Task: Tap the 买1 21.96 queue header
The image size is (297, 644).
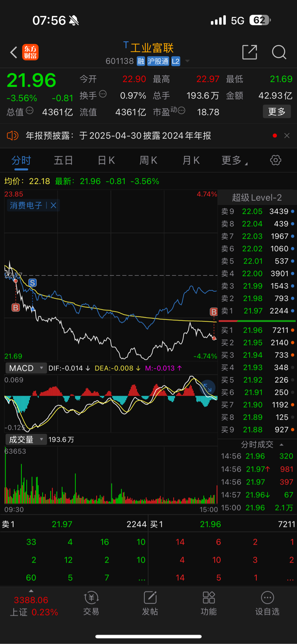Action: pyautogui.click(x=223, y=524)
